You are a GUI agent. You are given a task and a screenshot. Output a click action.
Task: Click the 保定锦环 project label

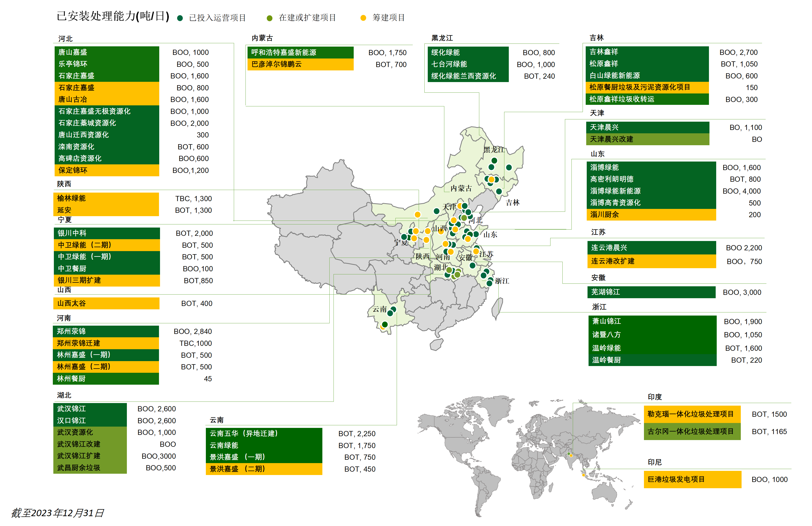point(107,170)
